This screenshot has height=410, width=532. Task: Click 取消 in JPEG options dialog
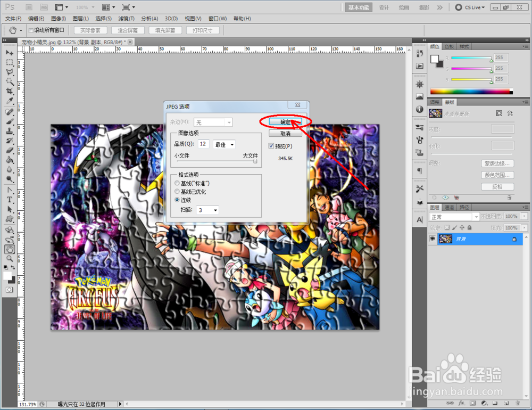tap(285, 133)
